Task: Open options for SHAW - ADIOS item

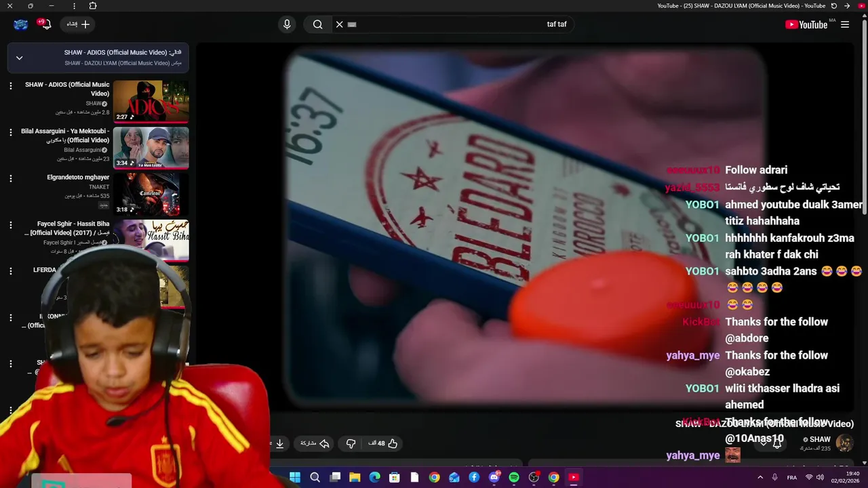Action: 10,86
